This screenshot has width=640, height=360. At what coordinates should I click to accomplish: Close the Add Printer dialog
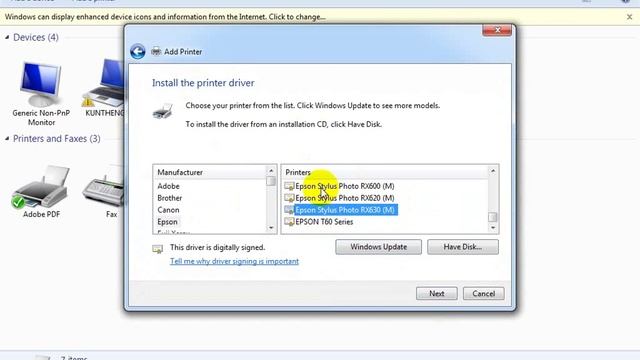pos(497,30)
